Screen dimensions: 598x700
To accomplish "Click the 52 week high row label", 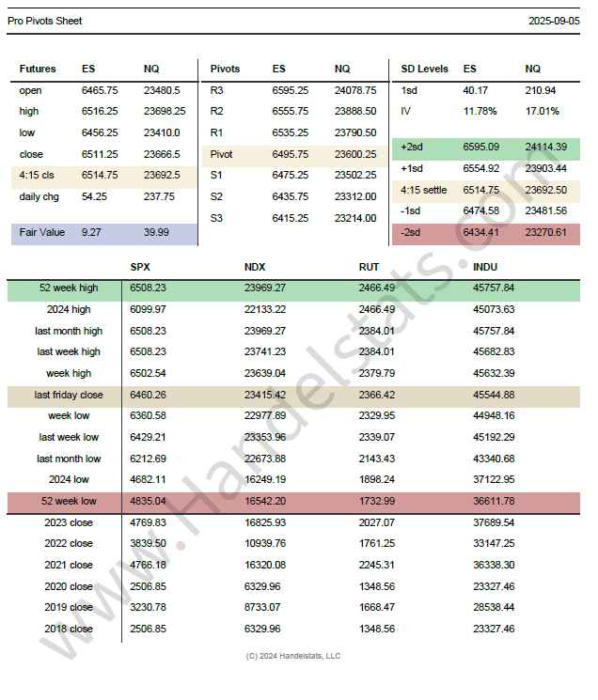I will (70, 288).
